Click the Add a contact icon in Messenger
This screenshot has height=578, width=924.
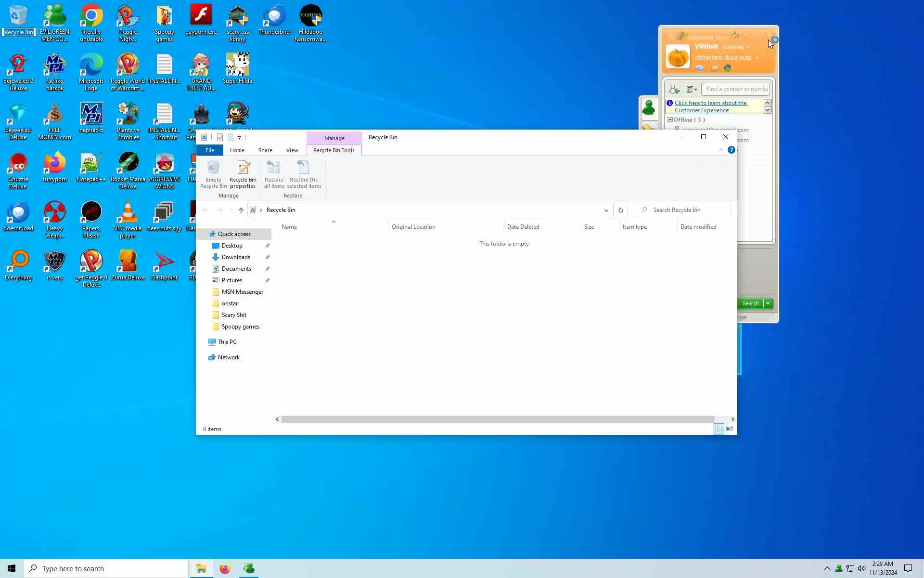(x=674, y=89)
